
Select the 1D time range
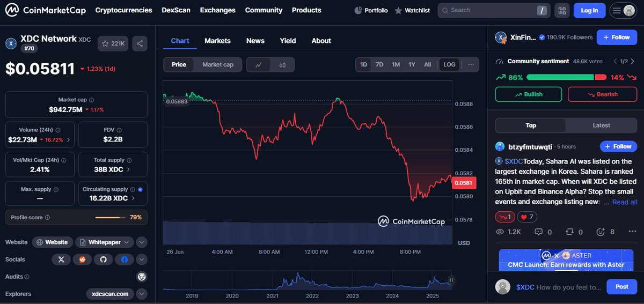pos(363,64)
